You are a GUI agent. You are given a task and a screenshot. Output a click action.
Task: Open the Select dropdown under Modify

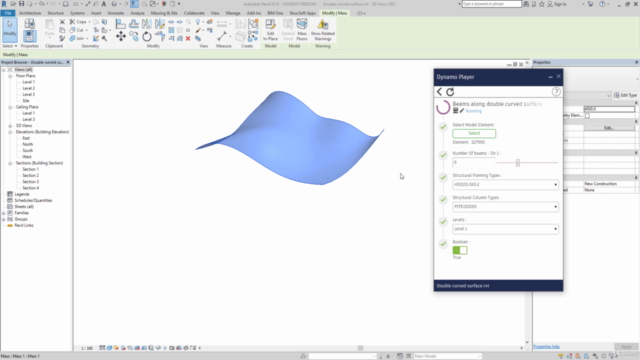[10, 46]
